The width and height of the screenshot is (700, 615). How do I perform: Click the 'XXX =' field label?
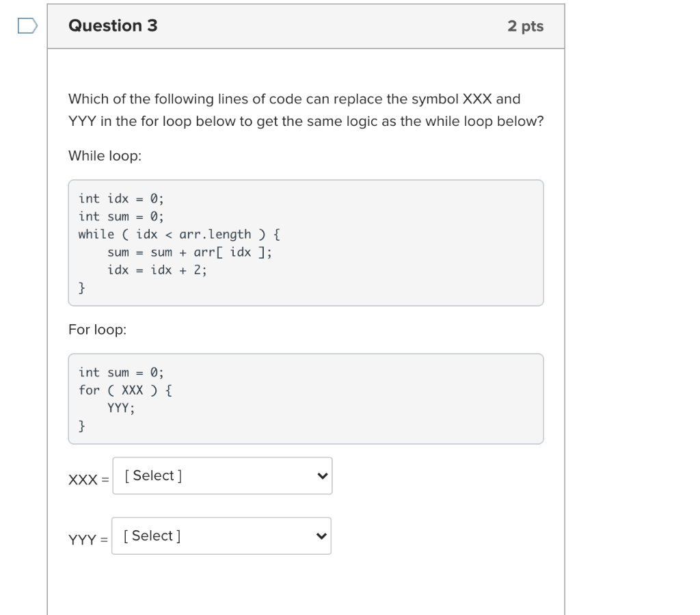88,480
